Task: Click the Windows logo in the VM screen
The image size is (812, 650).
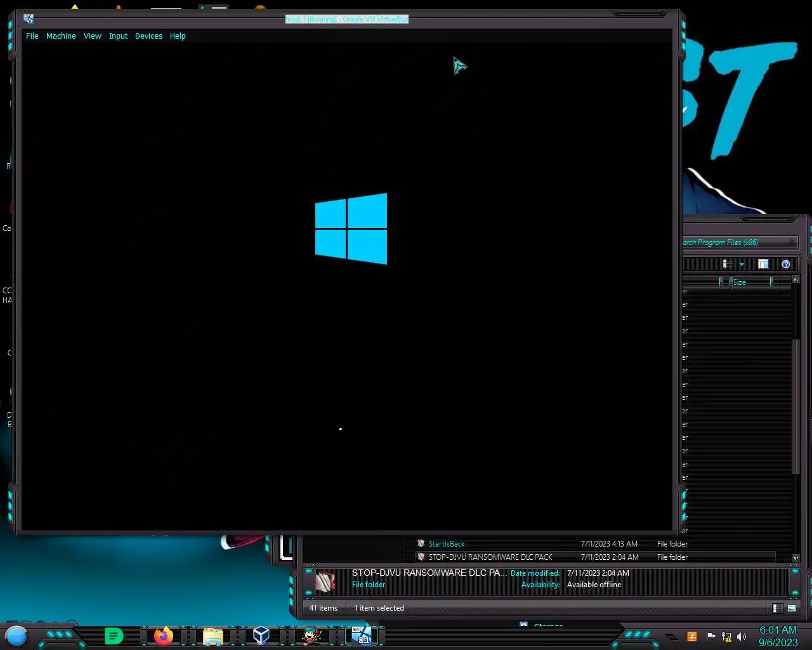Action: (x=351, y=229)
